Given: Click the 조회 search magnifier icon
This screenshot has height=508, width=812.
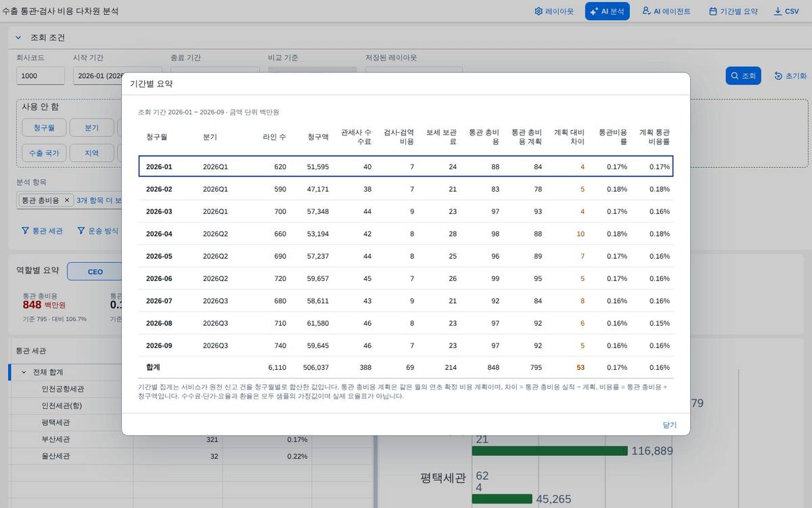Looking at the screenshot, I should pyautogui.click(x=735, y=76).
